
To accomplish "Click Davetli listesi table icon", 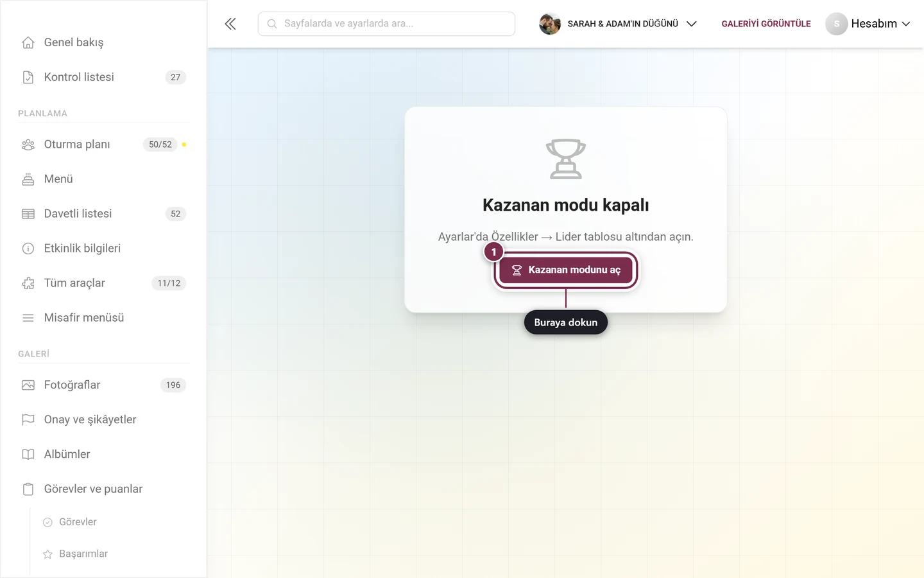I will click(x=28, y=214).
